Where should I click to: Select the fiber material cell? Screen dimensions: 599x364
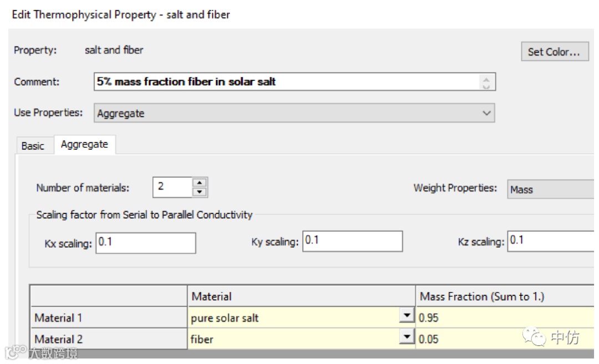tap(294, 339)
